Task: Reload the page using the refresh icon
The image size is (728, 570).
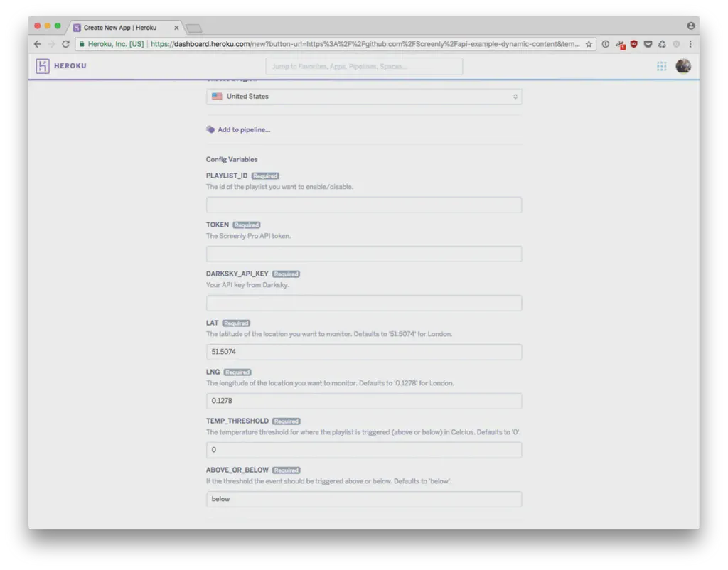Action: tap(65, 43)
